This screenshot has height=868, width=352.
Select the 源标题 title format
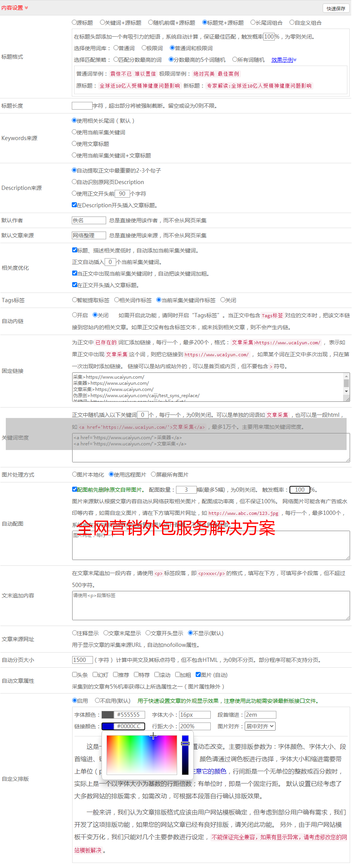pos(74,22)
